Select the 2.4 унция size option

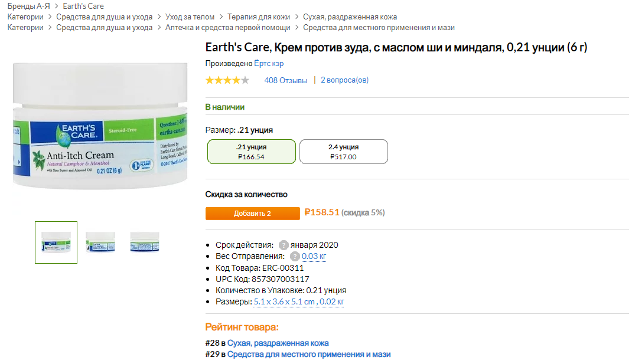[x=343, y=152]
